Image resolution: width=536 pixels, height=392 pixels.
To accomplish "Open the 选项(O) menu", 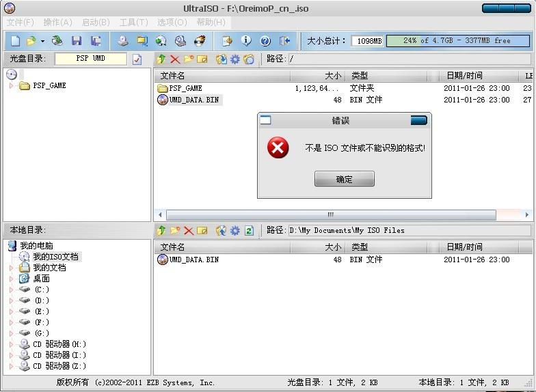I will (x=172, y=23).
